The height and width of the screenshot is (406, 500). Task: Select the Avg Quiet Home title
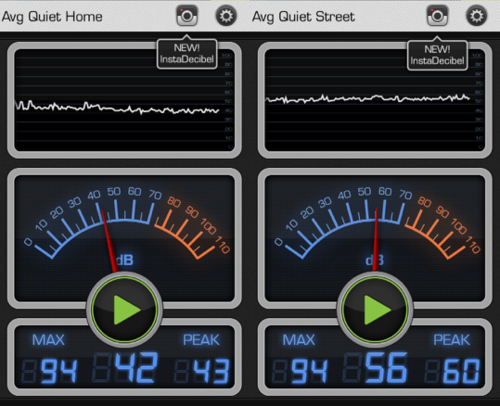(52, 16)
